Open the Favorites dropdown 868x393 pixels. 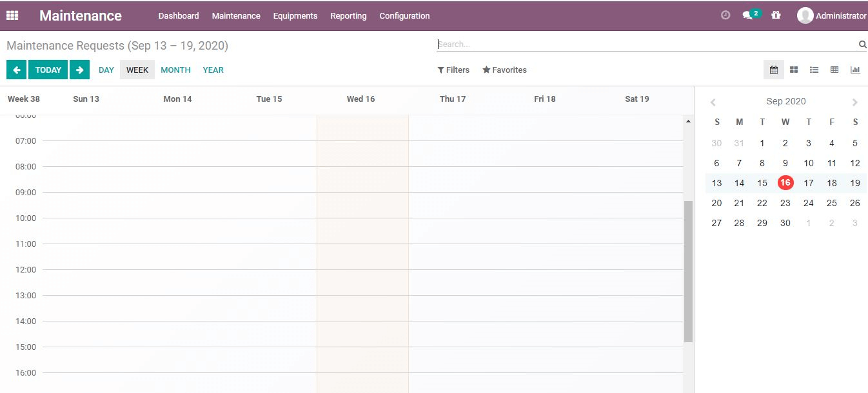504,70
